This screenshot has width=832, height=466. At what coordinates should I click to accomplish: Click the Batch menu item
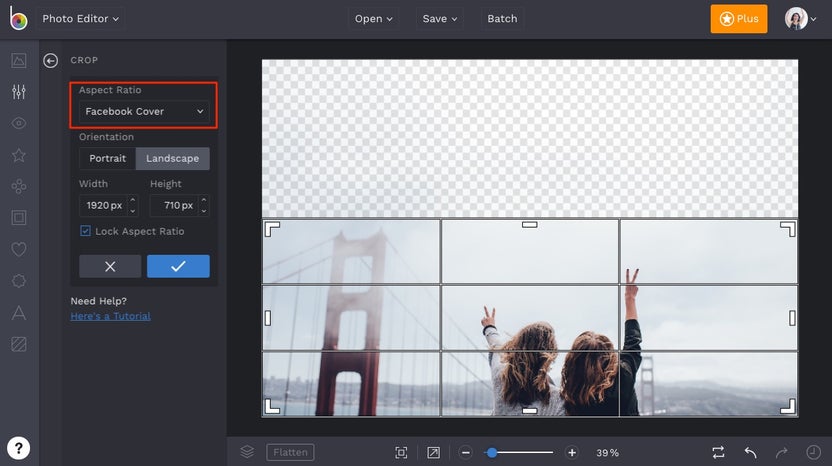(x=502, y=19)
